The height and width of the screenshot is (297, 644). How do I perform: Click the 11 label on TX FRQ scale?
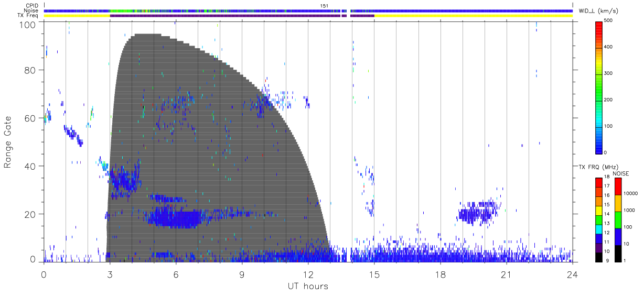click(x=607, y=242)
